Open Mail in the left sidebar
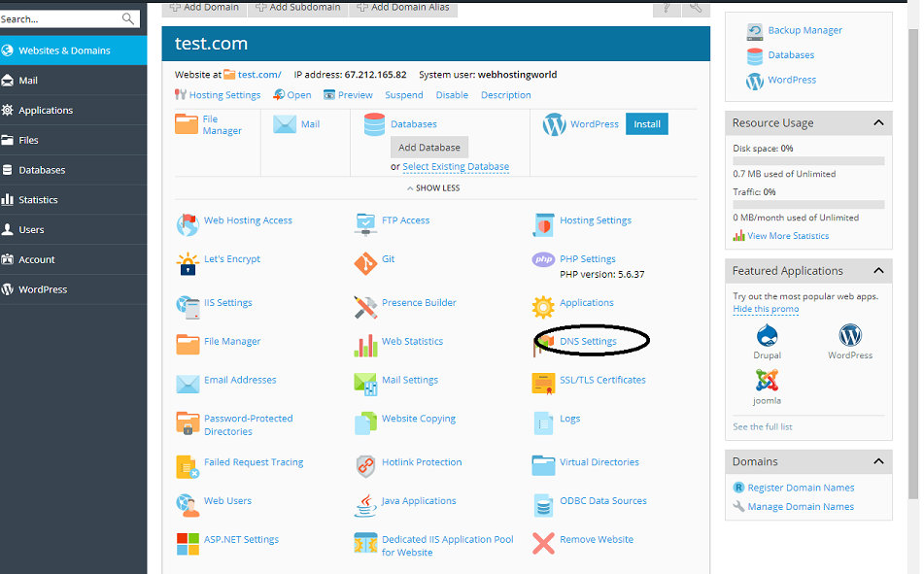This screenshot has height=574, width=924. 28,81
